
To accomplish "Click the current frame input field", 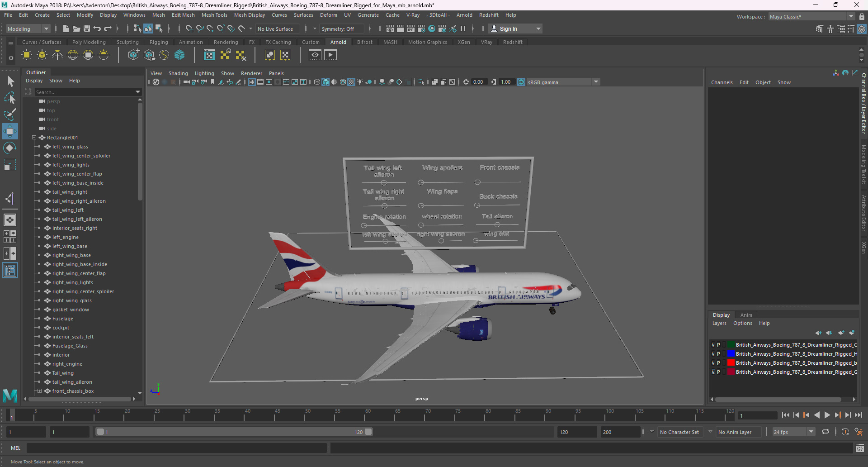I will (758, 415).
